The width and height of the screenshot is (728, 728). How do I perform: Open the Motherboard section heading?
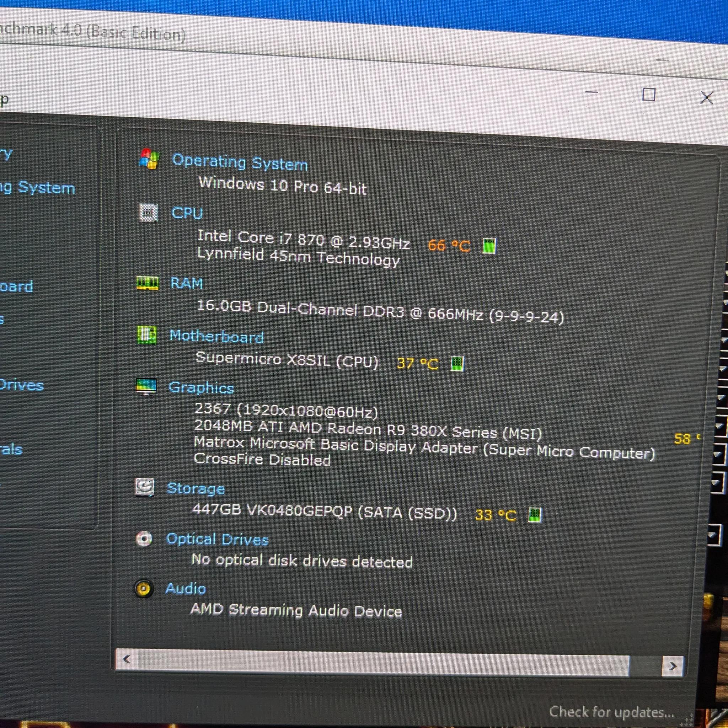217,336
